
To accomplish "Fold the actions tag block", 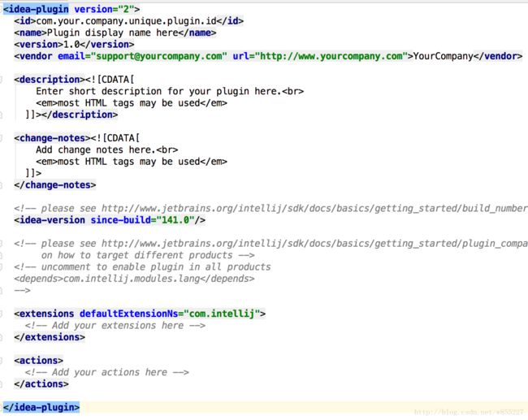I will click(x=4, y=360).
